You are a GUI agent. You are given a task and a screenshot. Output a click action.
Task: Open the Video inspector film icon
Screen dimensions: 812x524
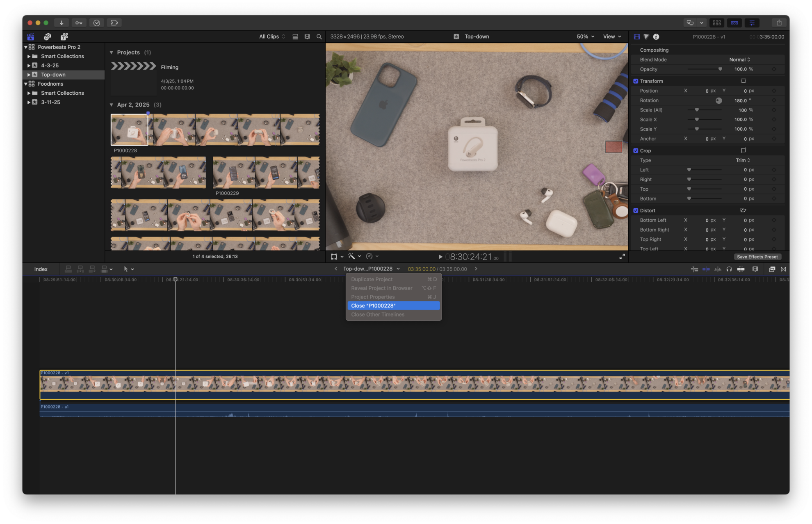point(636,36)
